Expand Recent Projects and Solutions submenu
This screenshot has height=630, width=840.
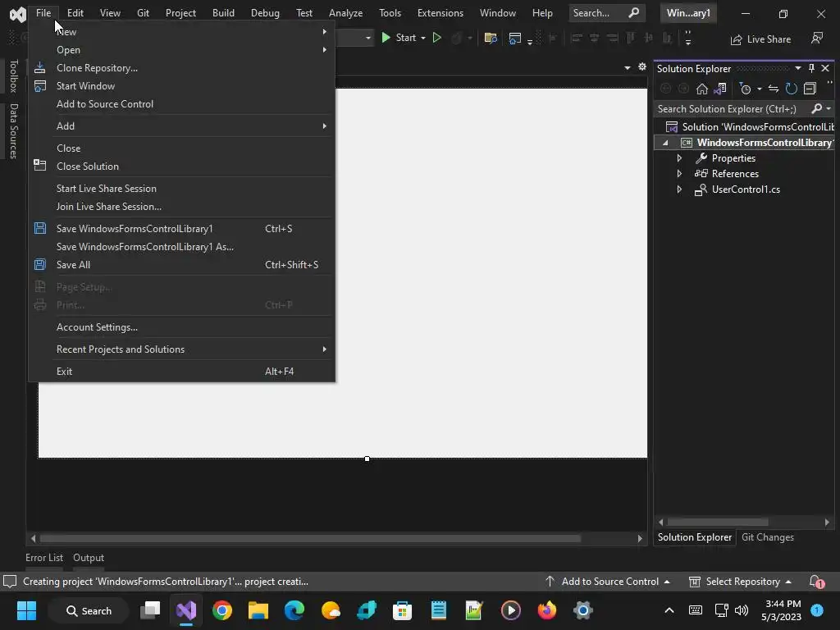tap(182, 349)
